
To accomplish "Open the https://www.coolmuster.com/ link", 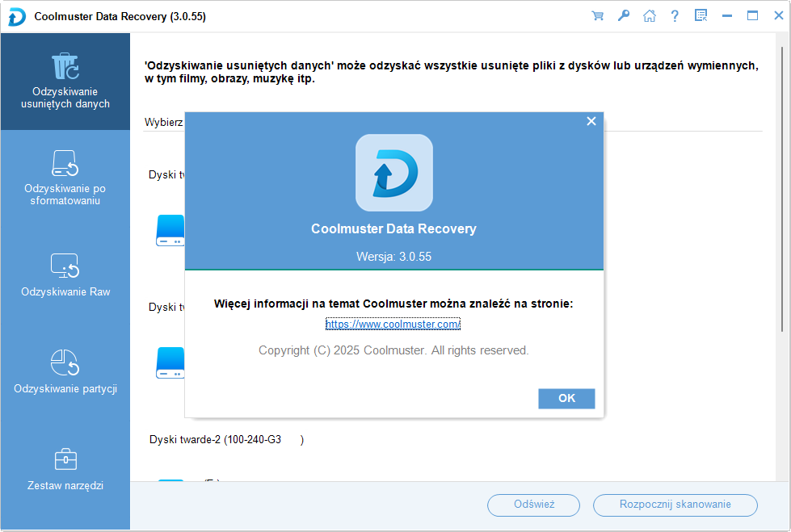I will click(x=393, y=325).
